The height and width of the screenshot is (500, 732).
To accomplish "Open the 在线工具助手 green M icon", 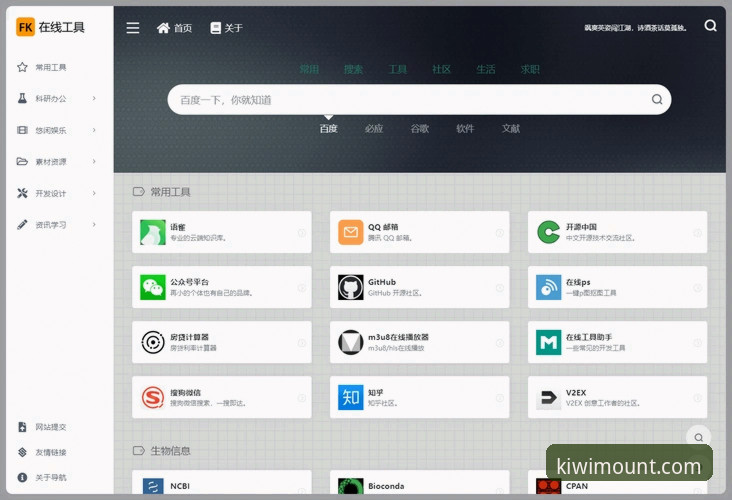I will pyautogui.click(x=549, y=342).
